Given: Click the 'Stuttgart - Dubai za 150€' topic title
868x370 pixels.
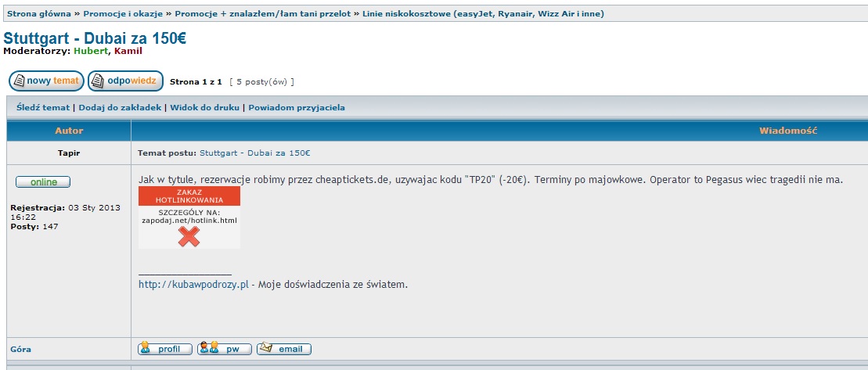Looking at the screenshot, I should (95, 38).
